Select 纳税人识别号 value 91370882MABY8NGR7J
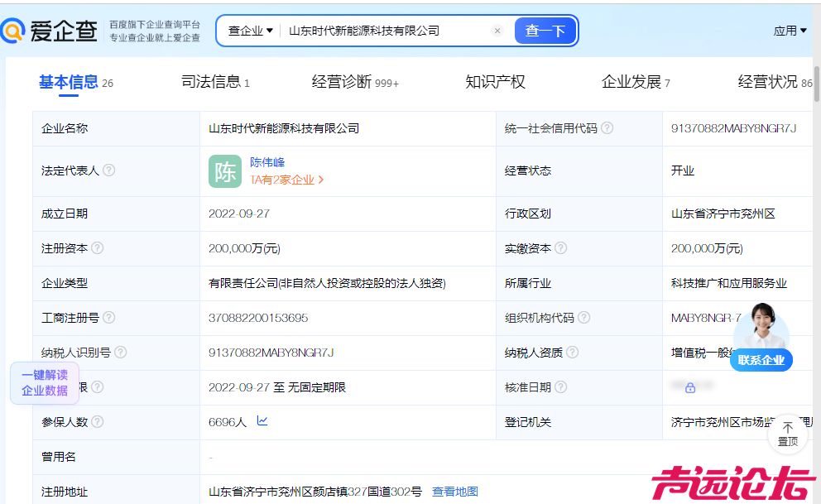Screen dimensions: 821x504 pyautogui.click(x=271, y=353)
